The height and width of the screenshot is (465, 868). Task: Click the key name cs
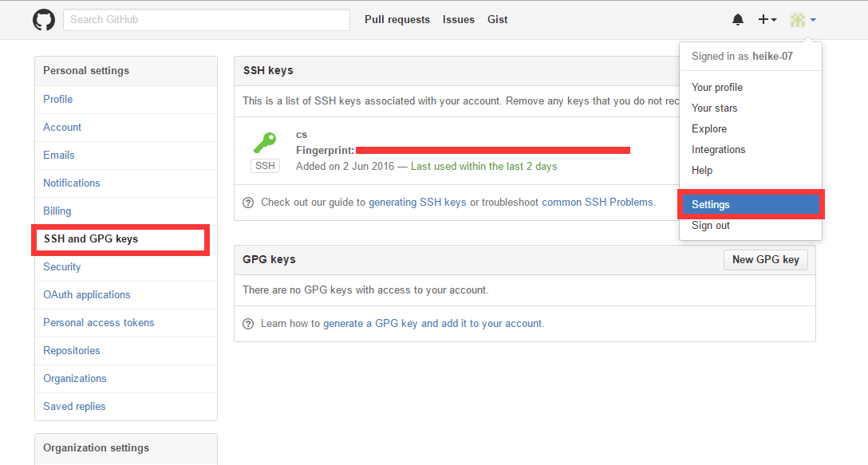[302, 135]
